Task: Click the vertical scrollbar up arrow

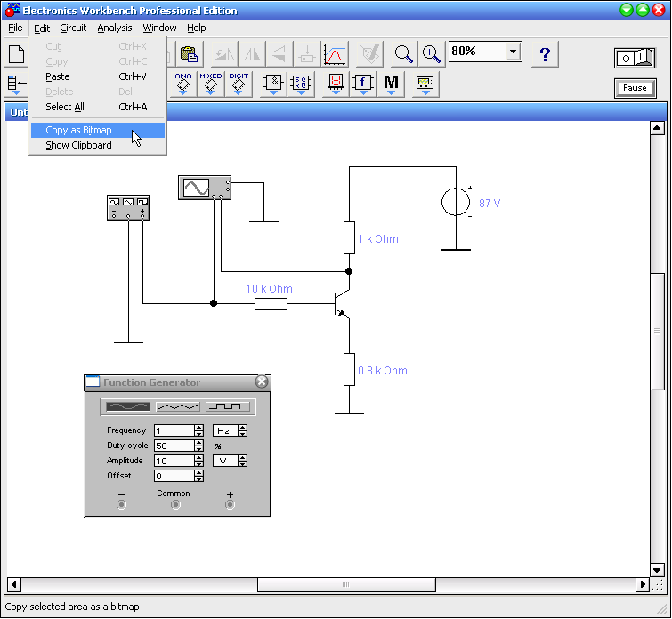Action: tap(657, 128)
